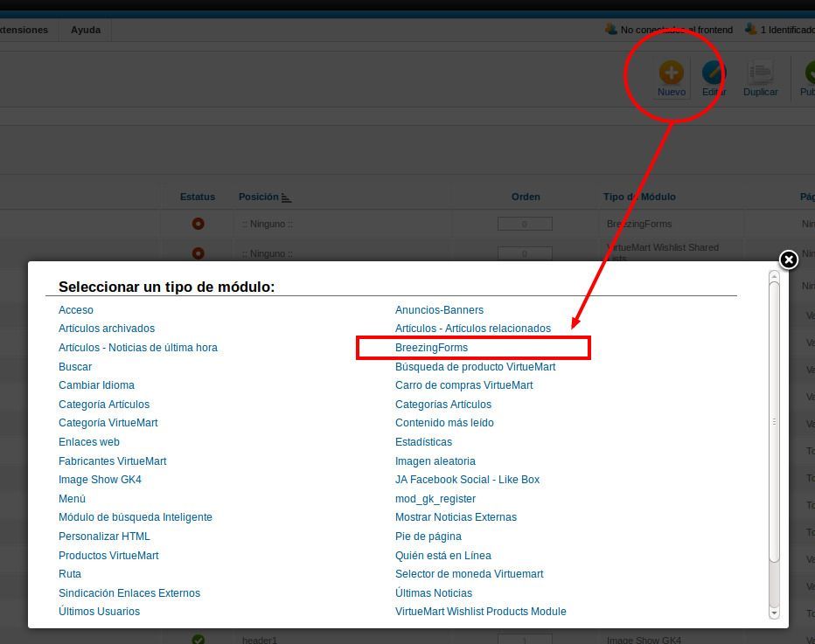Select Estadísticas module type
Viewport: 815px width, 644px height.
(x=423, y=442)
